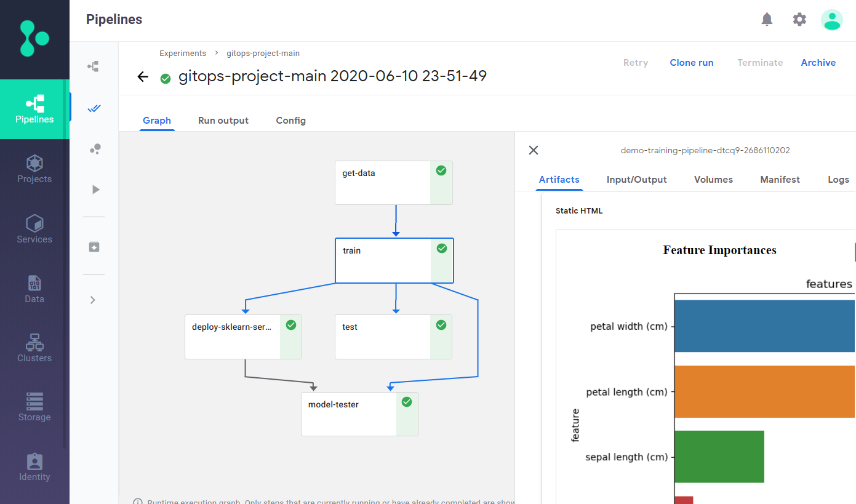856x504 pixels.
Task: Open the Storage section
Action: tap(34, 407)
